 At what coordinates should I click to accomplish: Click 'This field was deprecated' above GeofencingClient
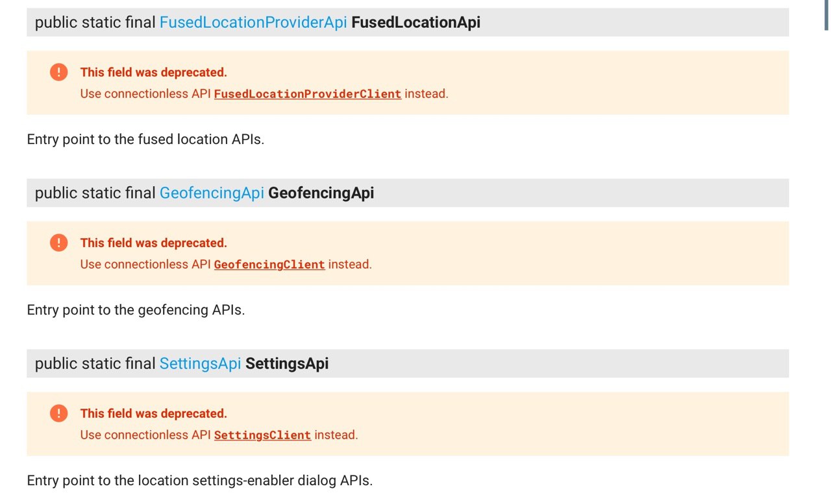point(153,243)
